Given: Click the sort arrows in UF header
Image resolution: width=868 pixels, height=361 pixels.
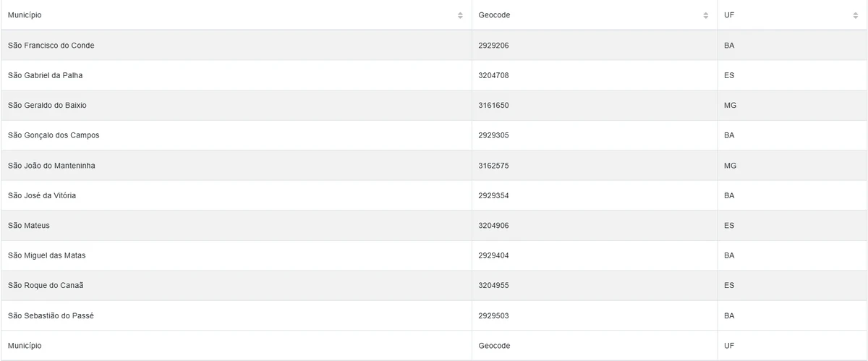Looking at the screenshot, I should [856, 15].
